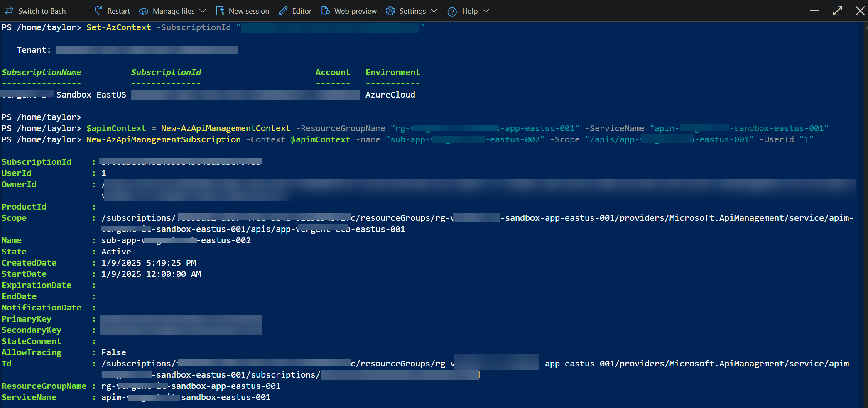Click the State value Active
Image resolution: width=868 pixels, height=408 pixels.
tap(116, 252)
